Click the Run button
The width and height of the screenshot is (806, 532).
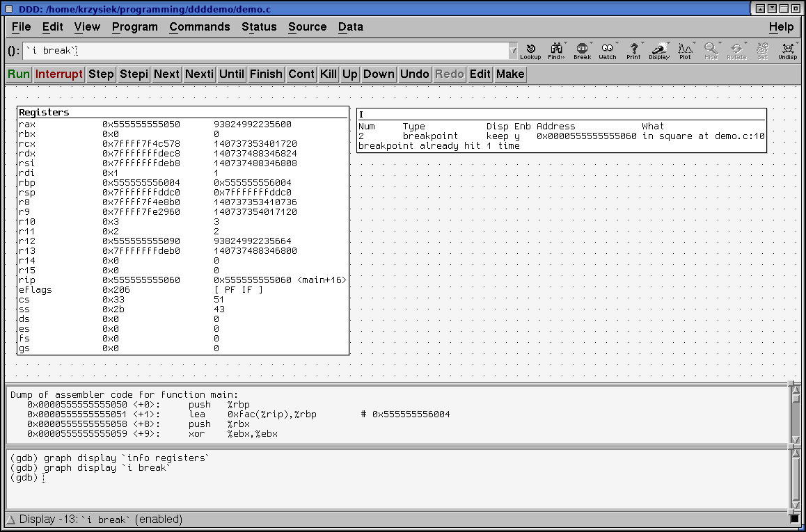click(19, 74)
